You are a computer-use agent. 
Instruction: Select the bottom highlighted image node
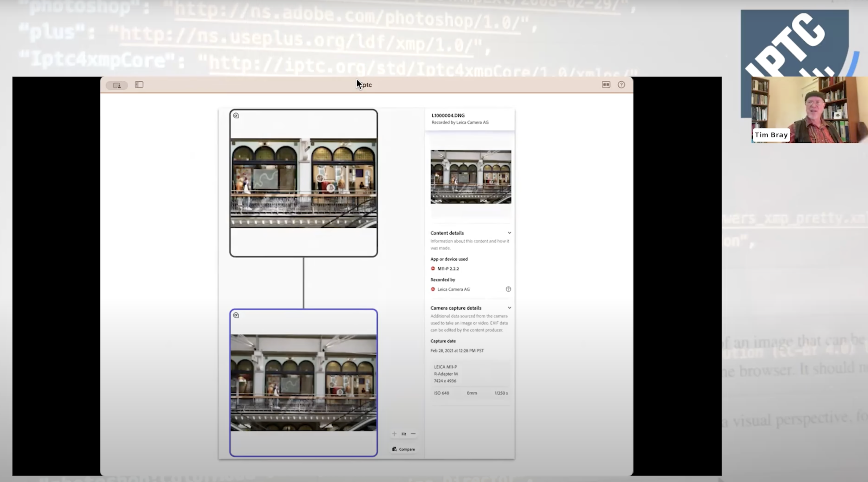point(303,382)
